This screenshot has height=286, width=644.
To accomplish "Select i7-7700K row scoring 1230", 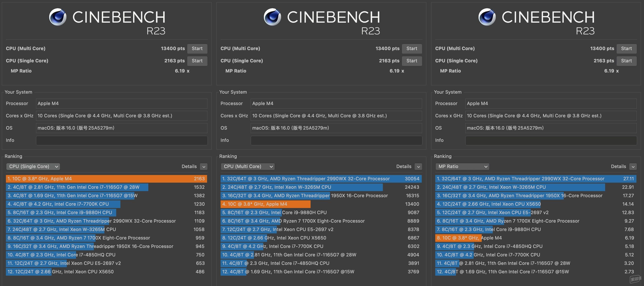I will pyautogui.click(x=106, y=204).
